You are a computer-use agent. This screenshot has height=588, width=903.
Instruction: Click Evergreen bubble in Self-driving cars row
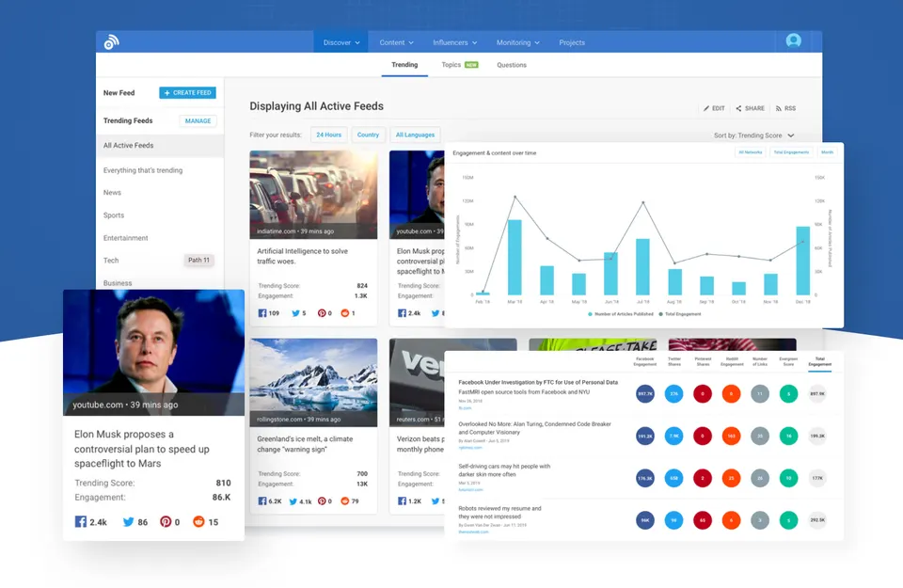pos(788,478)
